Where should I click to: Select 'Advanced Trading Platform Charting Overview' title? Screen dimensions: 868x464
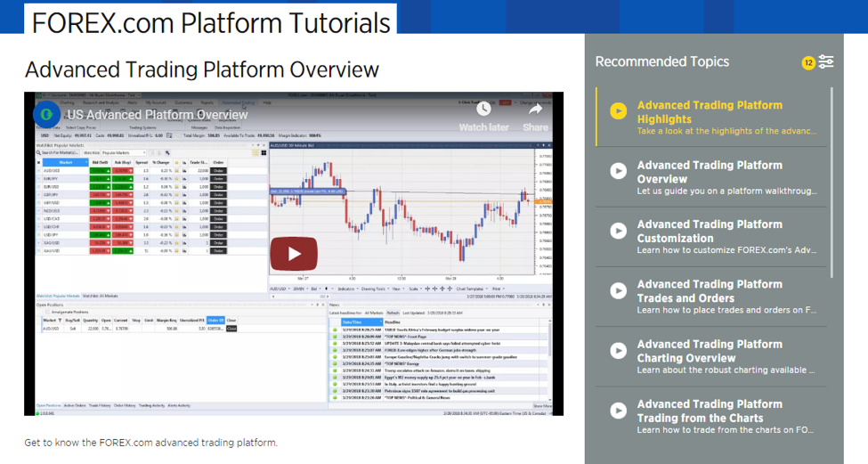point(710,351)
